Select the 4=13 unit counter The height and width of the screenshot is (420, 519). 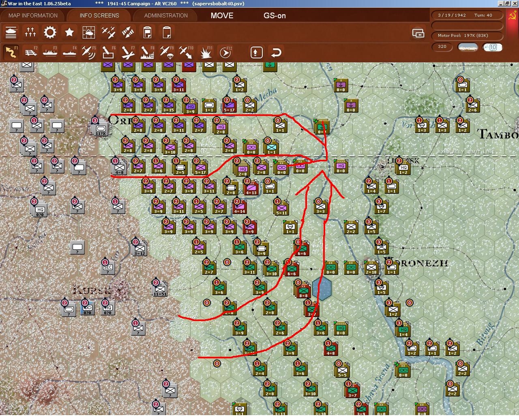pos(251,187)
